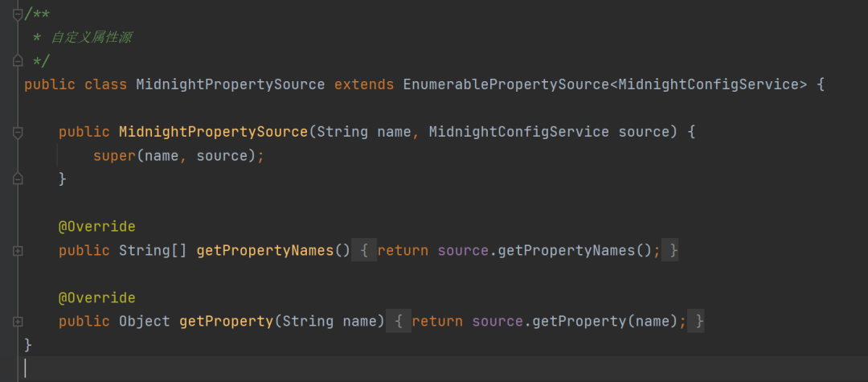The image size is (868, 382).
Task: Click the class name MidnightPropertySource after 'class'
Action: point(231,84)
